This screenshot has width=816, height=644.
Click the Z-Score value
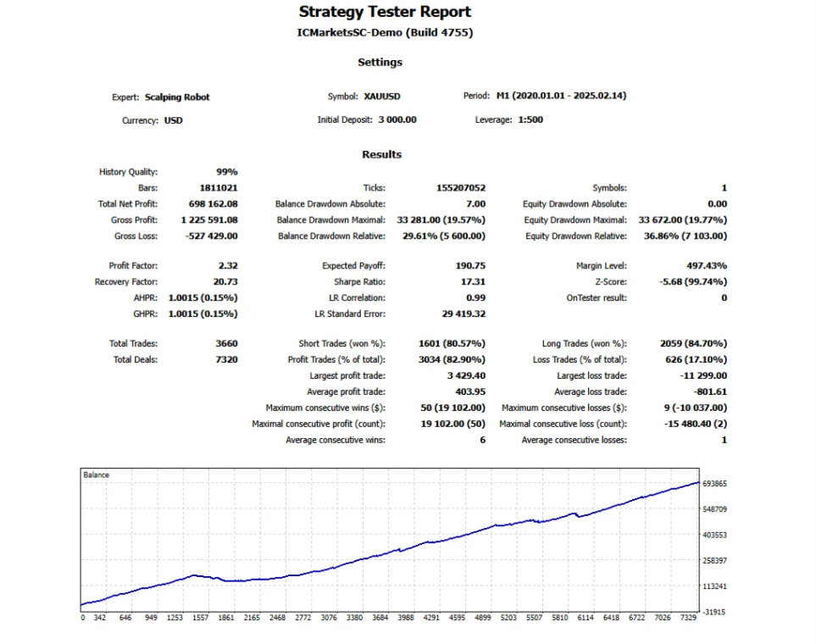click(x=692, y=282)
